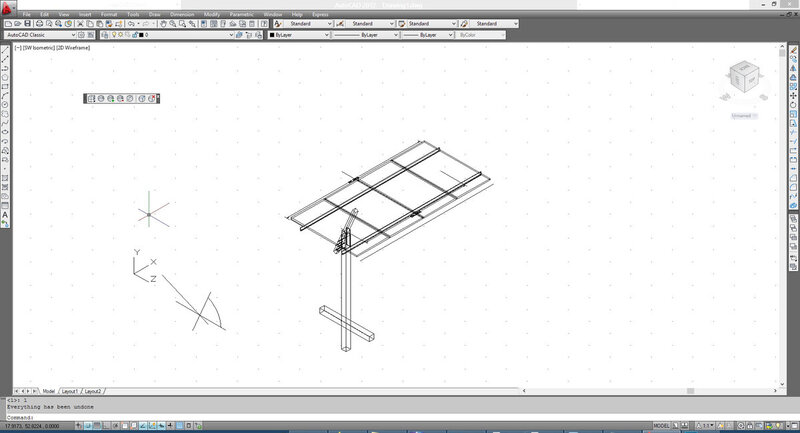This screenshot has height=433, width=800.
Task: Open the Text Style Standard dropdown
Action: click(309, 24)
